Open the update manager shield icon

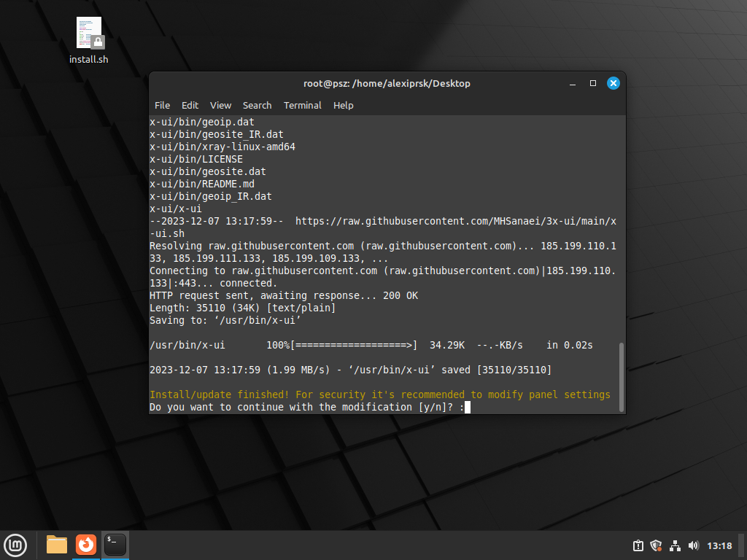(656, 545)
